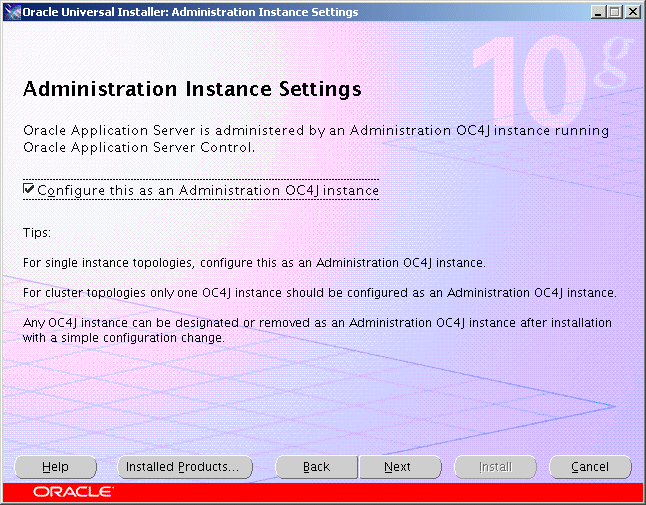Open the Help button
This screenshot has height=505, width=646.
coord(56,467)
